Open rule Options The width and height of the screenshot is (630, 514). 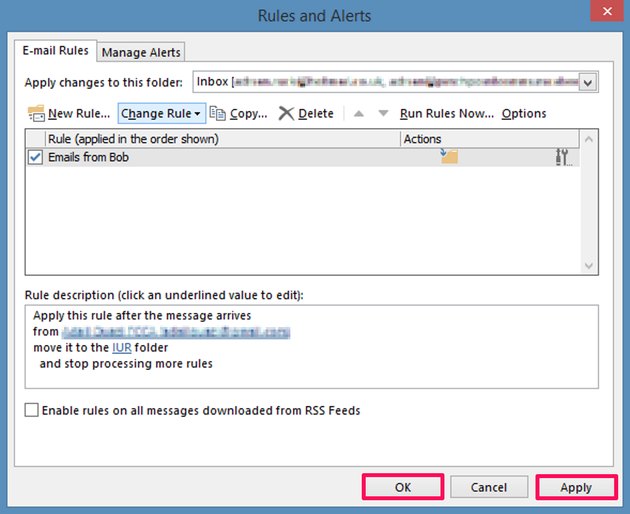coord(524,114)
